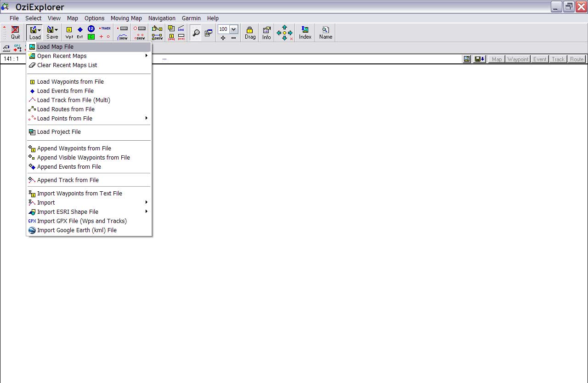Open the zoom percentage dropdown showing 100
Image resolution: width=588 pixels, height=383 pixels.
click(233, 29)
